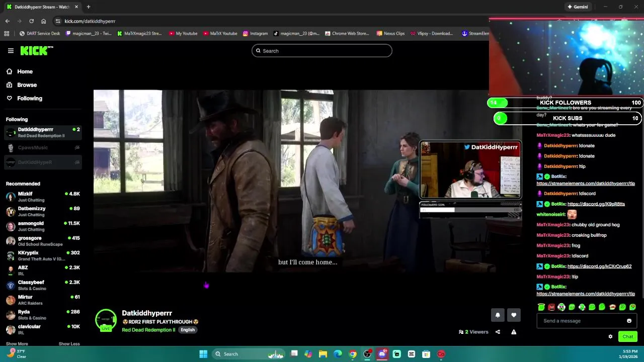The image size is (644, 362).
Task: Click the Windows taskbar Search box
Action: (248, 354)
